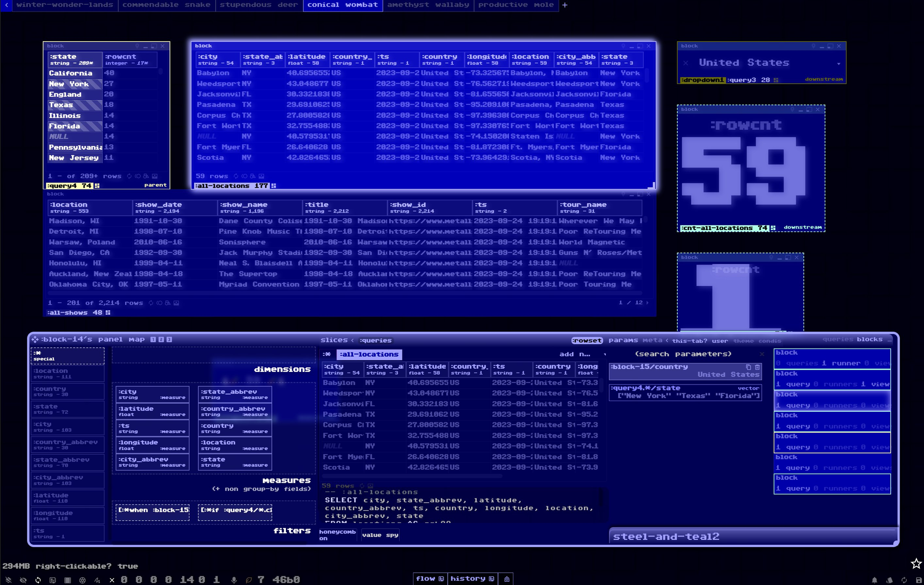The image size is (924, 585).
Task: Click the film strip icon in bottom bar
Action: [67, 580]
